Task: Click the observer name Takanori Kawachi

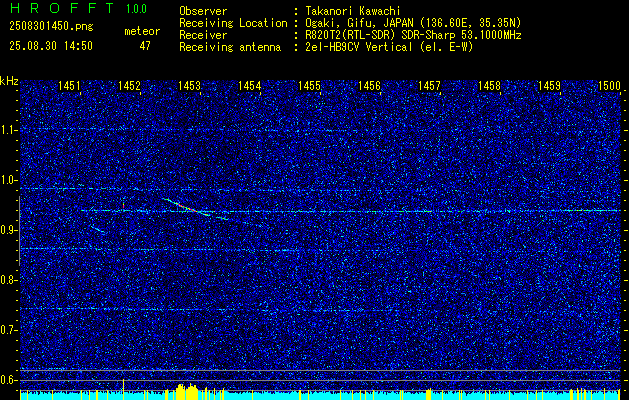Action: (351, 11)
